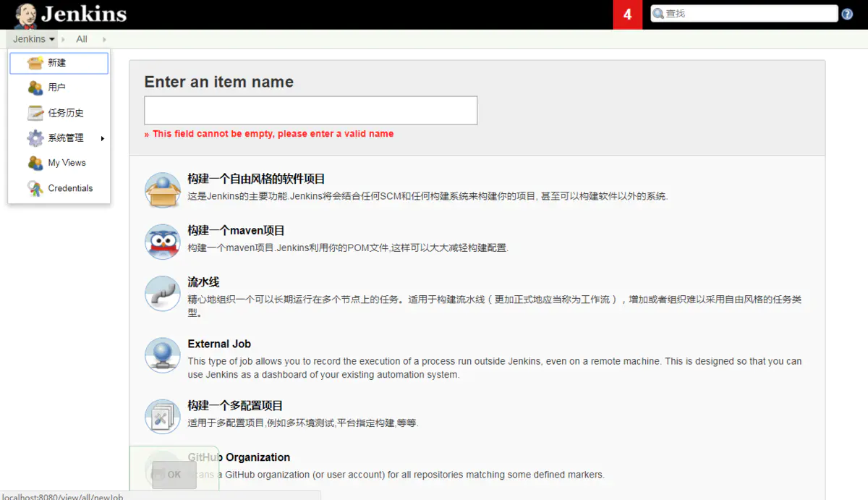This screenshot has width=868, height=500.
Task: Open the All breadcrumb link
Action: point(82,39)
